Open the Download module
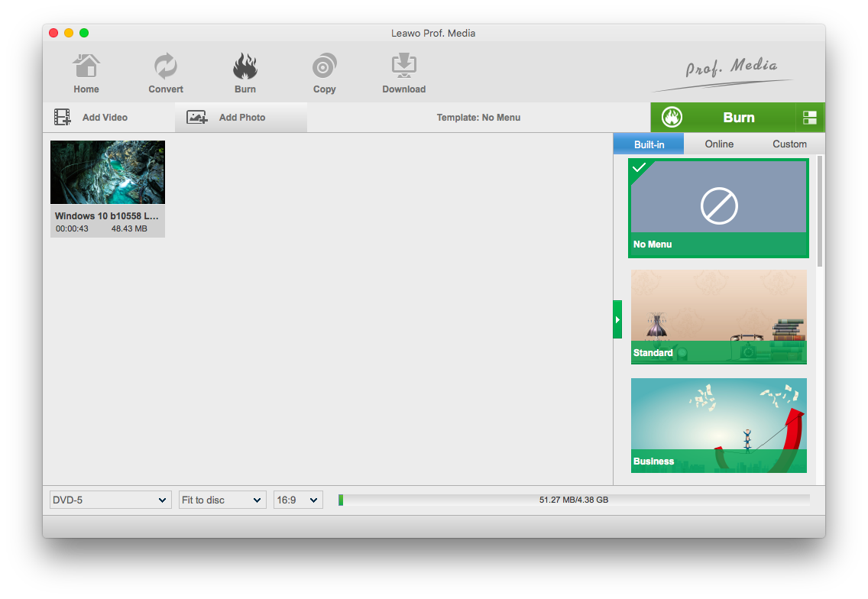 (403, 66)
